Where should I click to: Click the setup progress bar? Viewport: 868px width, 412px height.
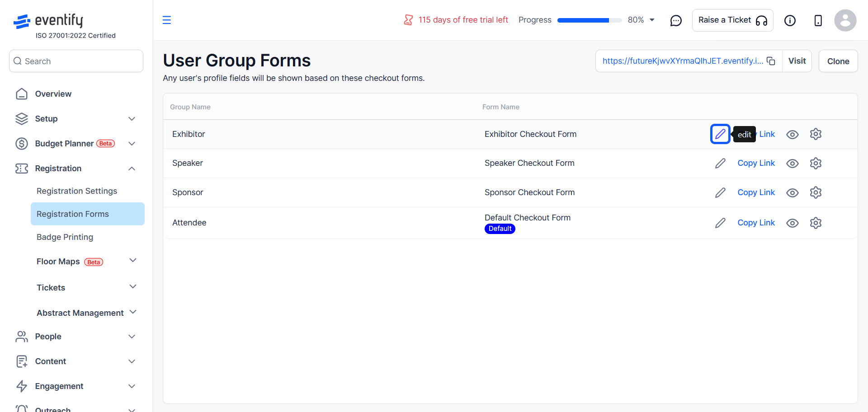[x=590, y=20]
